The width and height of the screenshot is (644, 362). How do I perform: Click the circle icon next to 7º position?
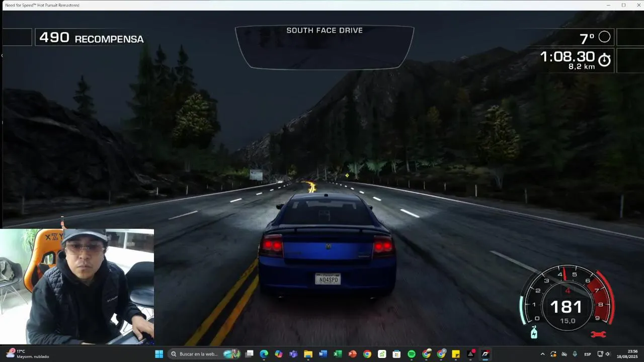point(604,37)
